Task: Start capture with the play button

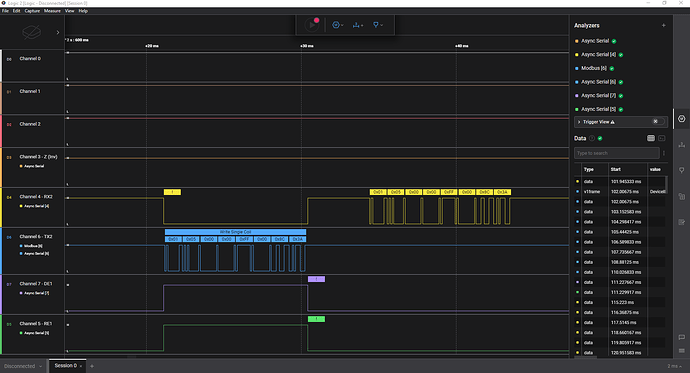Action: click(x=312, y=25)
